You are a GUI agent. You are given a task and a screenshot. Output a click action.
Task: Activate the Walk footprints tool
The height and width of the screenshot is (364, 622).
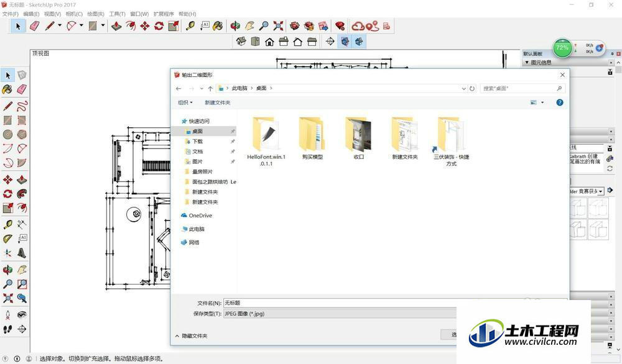7,329
